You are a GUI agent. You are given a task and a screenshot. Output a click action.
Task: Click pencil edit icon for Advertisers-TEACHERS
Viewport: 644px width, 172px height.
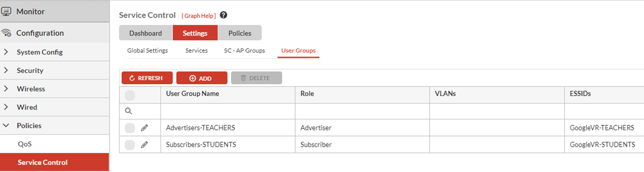click(144, 128)
